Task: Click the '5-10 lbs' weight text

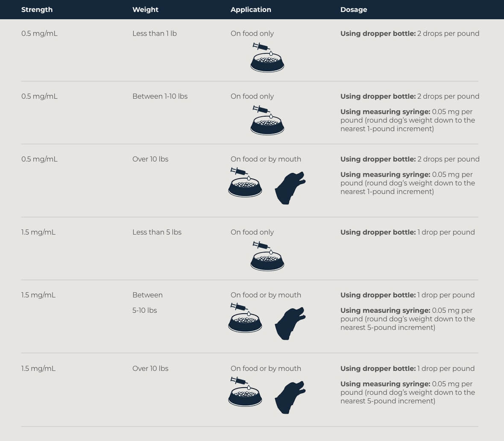Action: (x=144, y=310)
